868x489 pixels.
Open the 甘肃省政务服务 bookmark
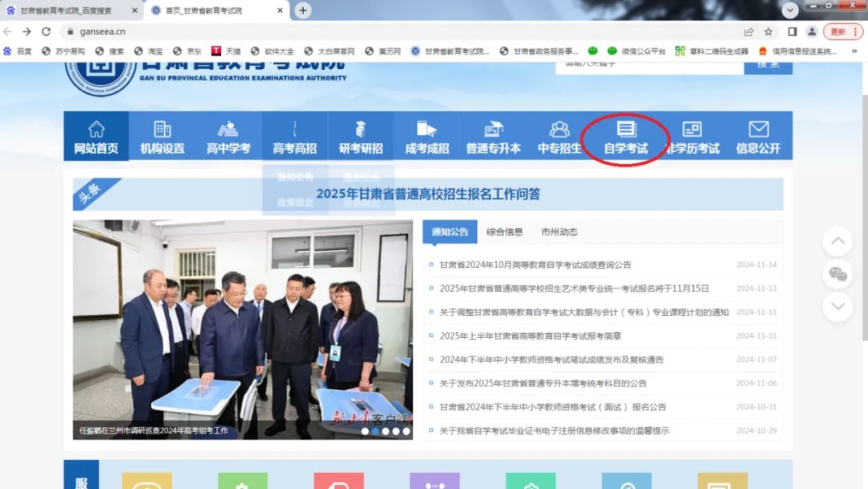tap(539, 51)
